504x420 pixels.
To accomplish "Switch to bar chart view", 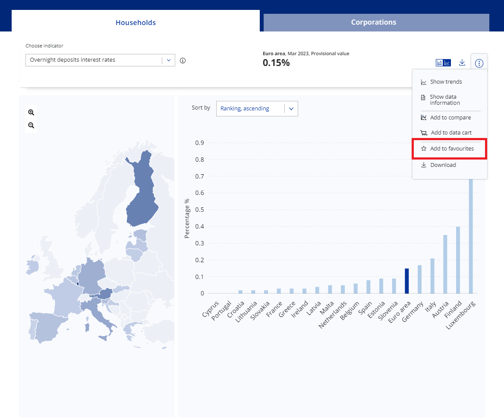I will [x=439, y=63].
